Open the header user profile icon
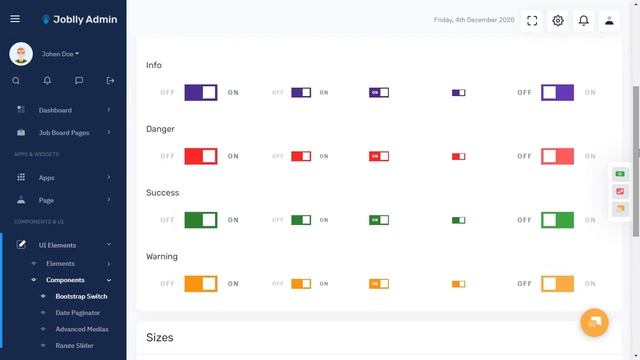640x360 pixels. coord(609,20)
